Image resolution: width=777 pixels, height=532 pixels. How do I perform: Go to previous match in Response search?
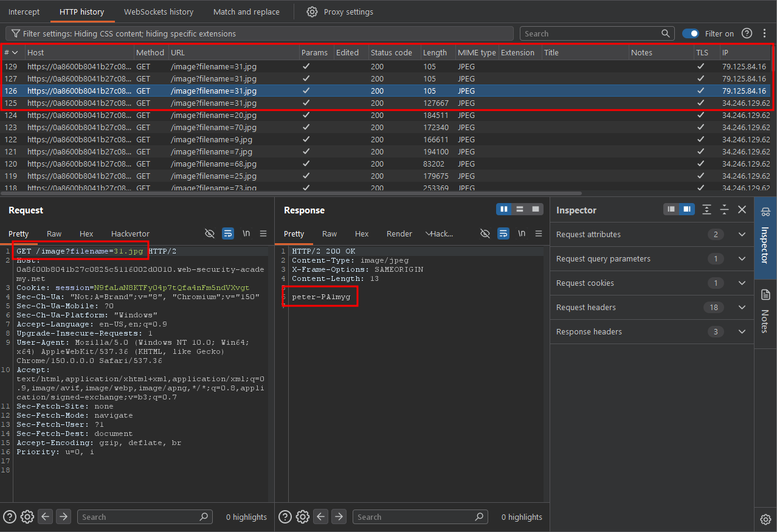321,517
